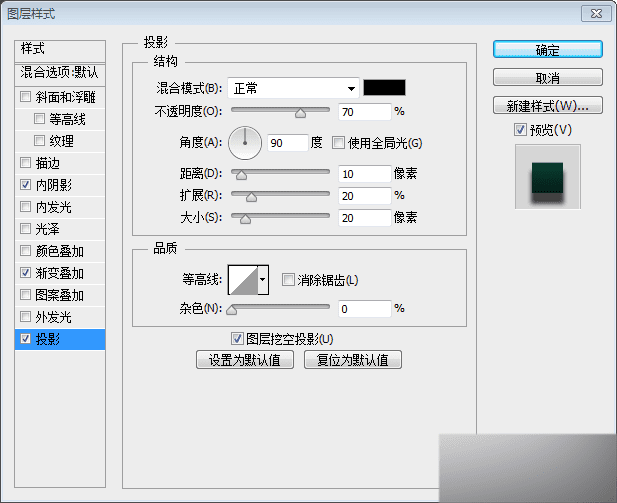
Task: Click the 扩展 spread slider handle
Action: [x=251, y=197]
